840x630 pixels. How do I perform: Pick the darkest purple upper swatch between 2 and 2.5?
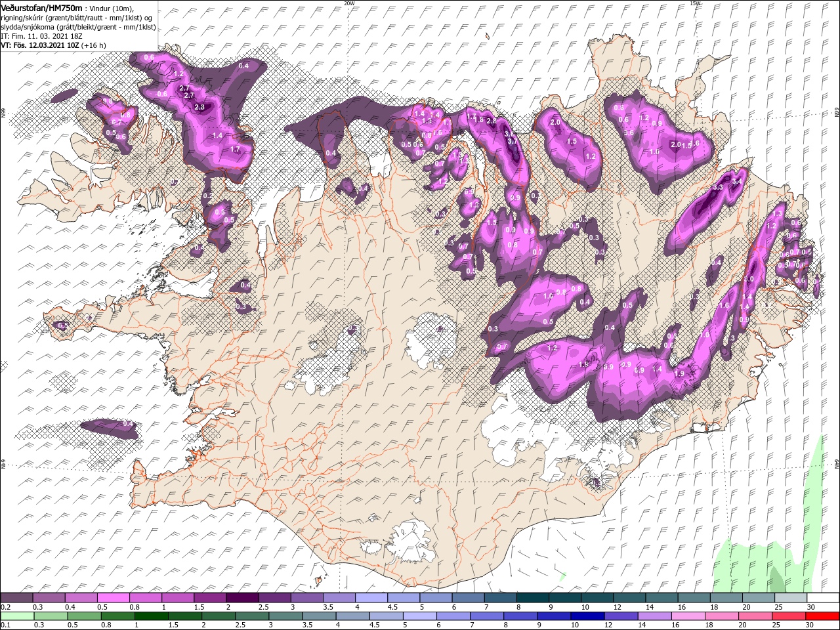(242, 597)
